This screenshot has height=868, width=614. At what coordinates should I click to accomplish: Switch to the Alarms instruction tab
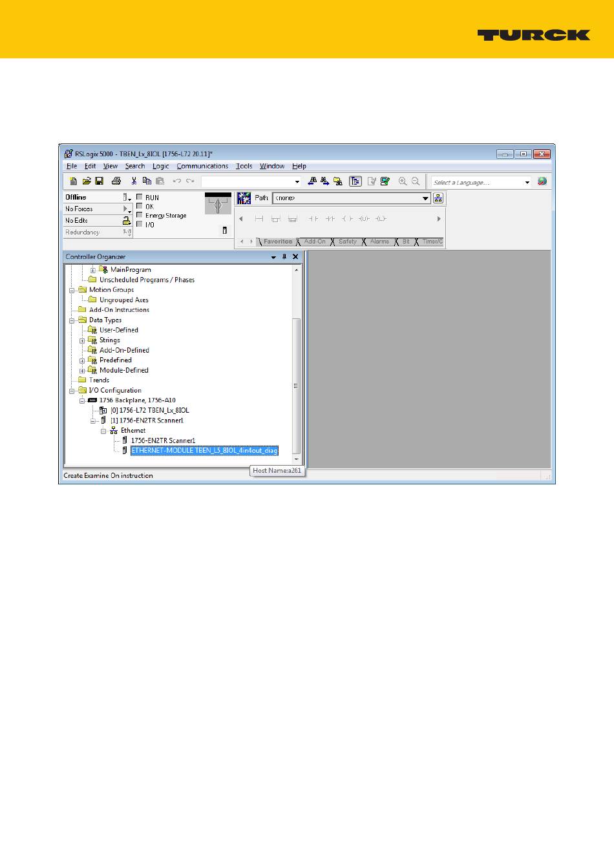point(379,242)
